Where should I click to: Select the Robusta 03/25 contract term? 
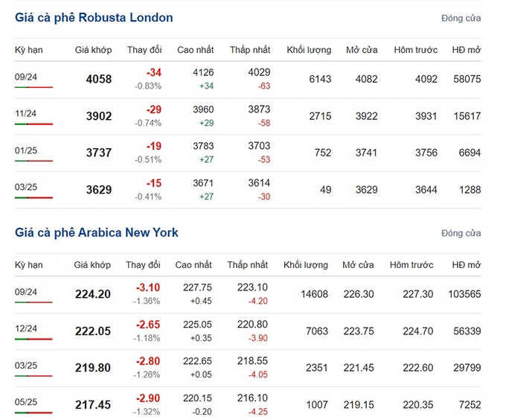coord(26,187)
